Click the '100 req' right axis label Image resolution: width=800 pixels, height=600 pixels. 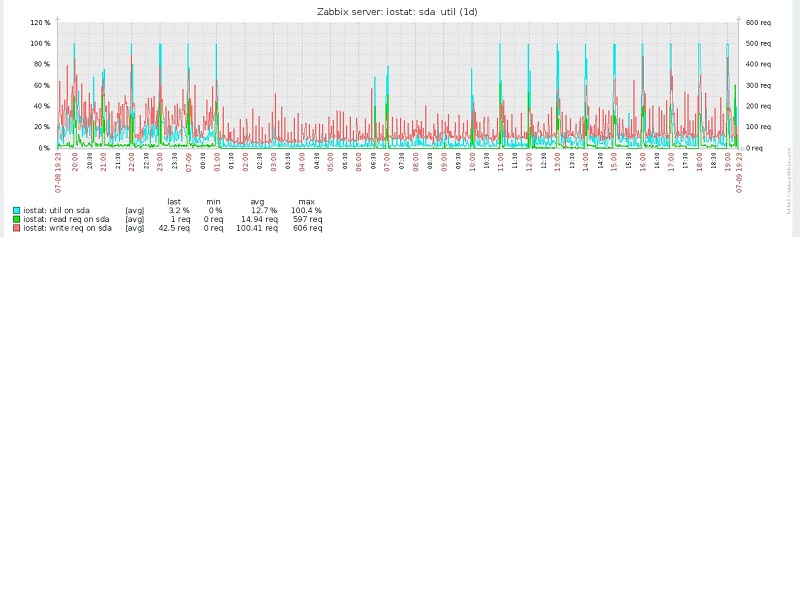(758, 127)
